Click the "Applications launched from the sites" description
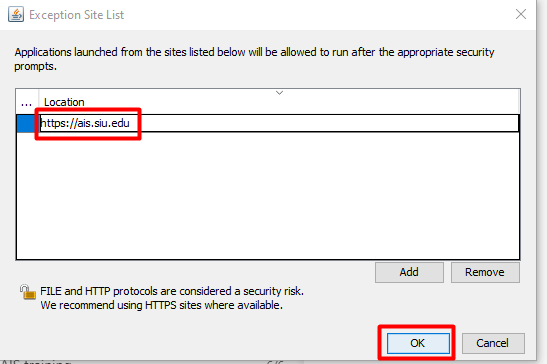 pos(254,59)
